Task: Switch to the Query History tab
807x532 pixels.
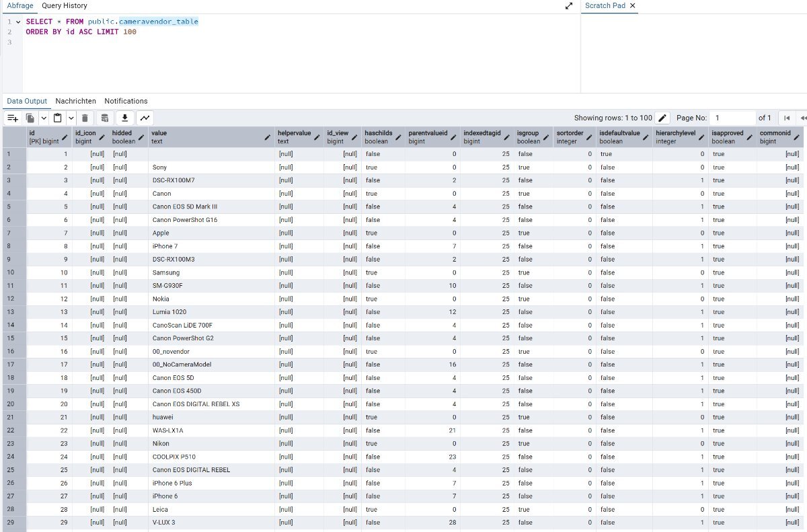Action: coord(65,5)
